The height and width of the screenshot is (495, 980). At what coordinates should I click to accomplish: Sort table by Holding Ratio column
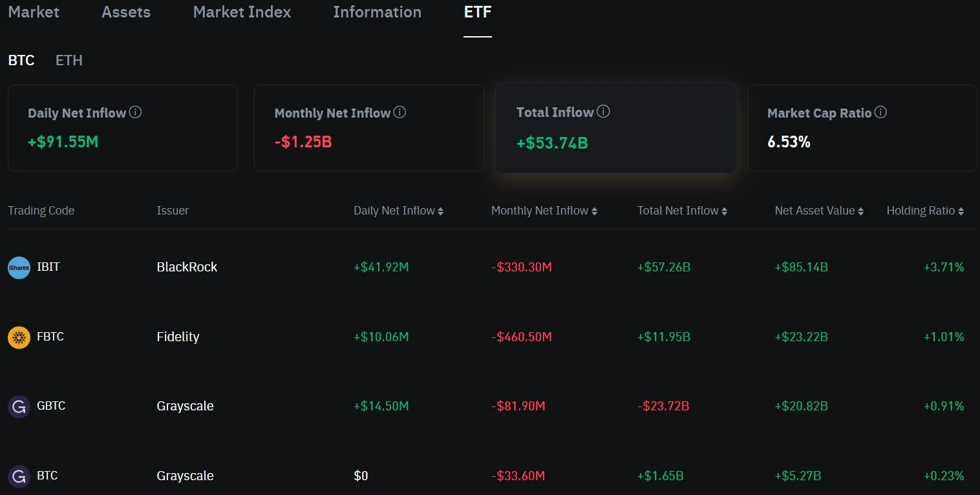point(925,211)
